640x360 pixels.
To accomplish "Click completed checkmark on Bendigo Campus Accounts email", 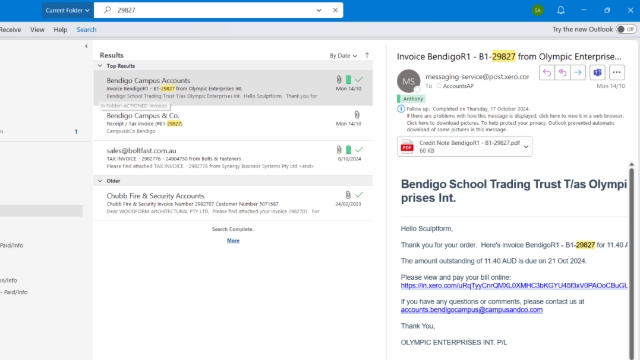I will coord(359,80).
